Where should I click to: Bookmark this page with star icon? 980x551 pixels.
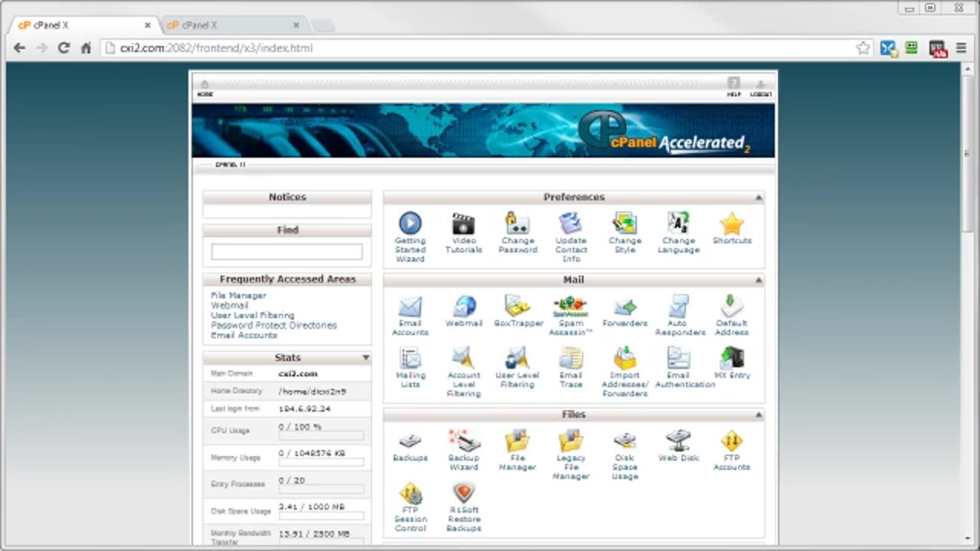click(863, 48)
